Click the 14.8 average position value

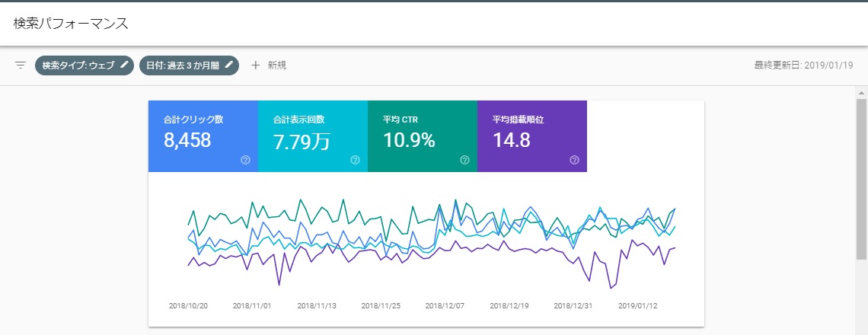[512, 140]
